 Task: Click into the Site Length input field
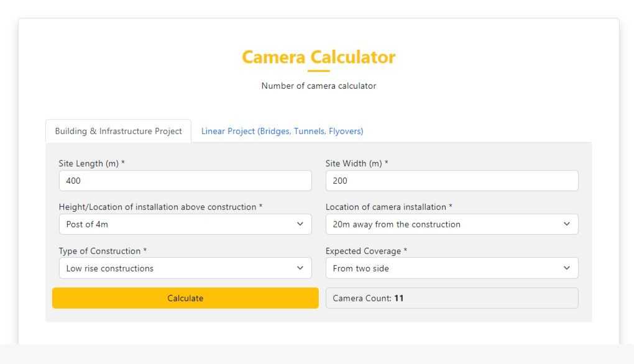click(x=185, y=181)
